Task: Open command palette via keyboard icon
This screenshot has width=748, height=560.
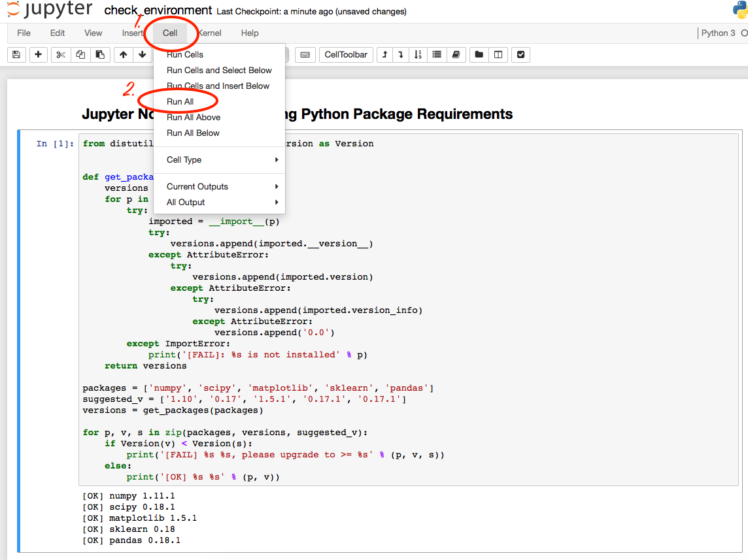Action: 305,55
